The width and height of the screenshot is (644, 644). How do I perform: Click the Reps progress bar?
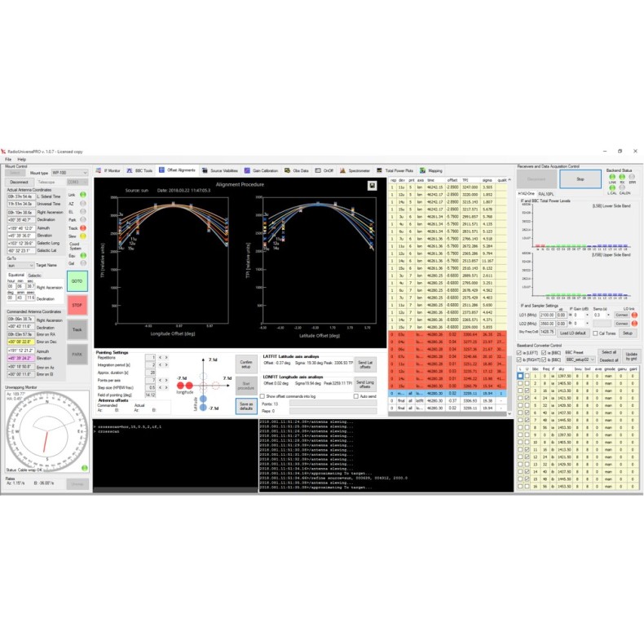[333, 411]
